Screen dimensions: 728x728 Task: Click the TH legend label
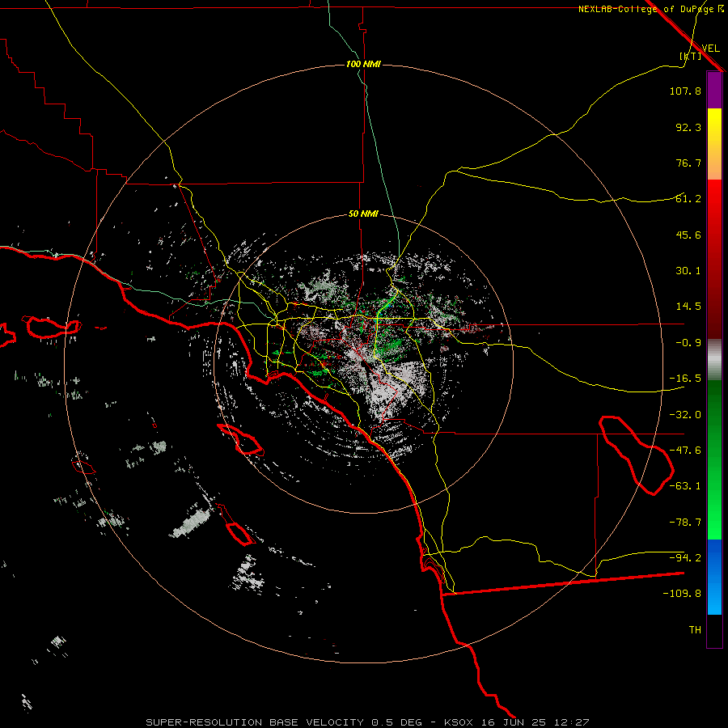click(x=695, y=630)
